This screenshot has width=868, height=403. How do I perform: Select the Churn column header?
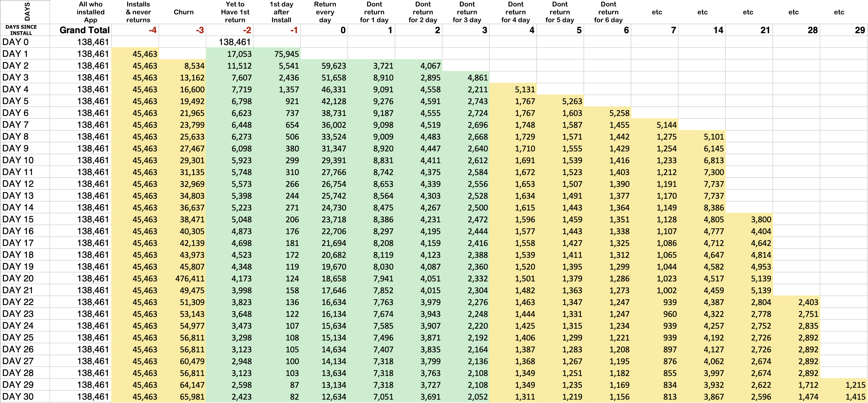(184, 12)
